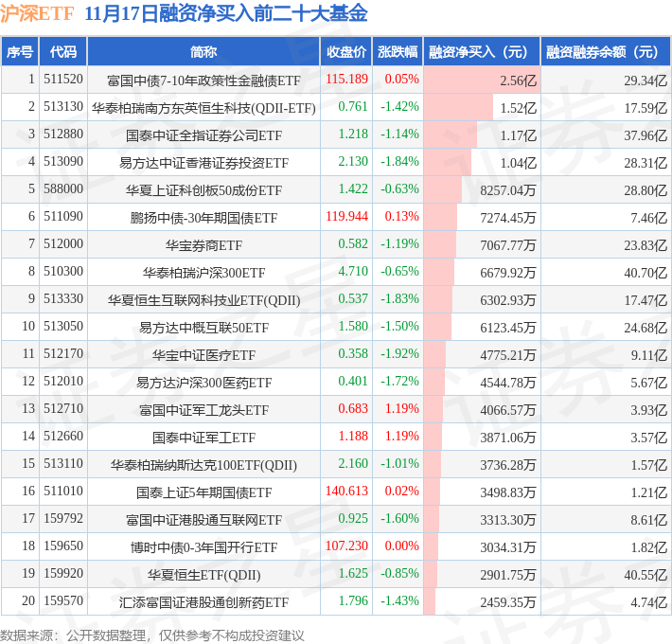Screen dimensions: 672x644
Task: Click the 数据来源 footer note
Action: (152, 635)
